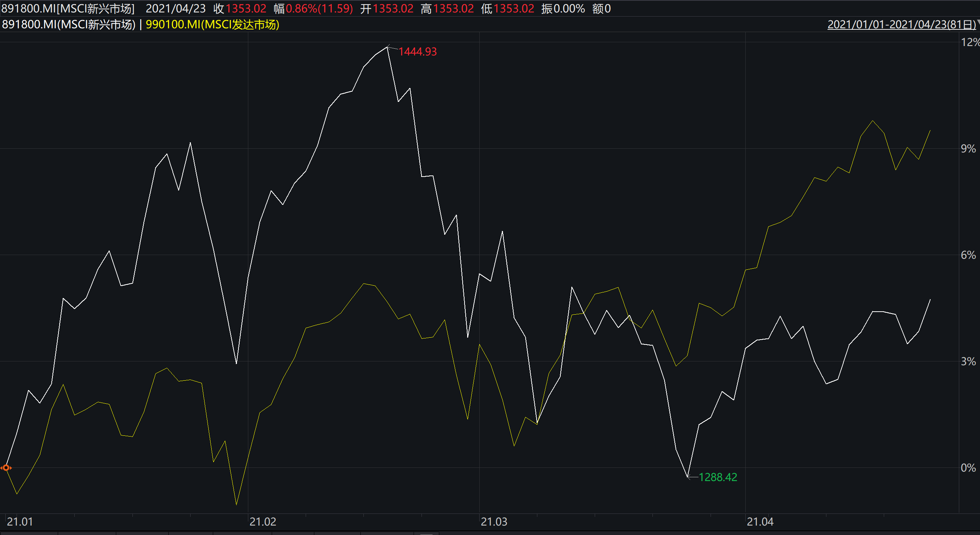Click the 21.02 month marker on axis
Image resolution: width=980 pixels, height=535 pixels.
(263, 522)
